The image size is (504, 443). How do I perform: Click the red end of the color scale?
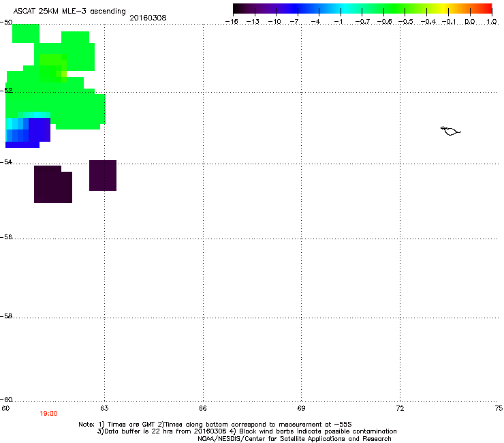coord(487,9)
